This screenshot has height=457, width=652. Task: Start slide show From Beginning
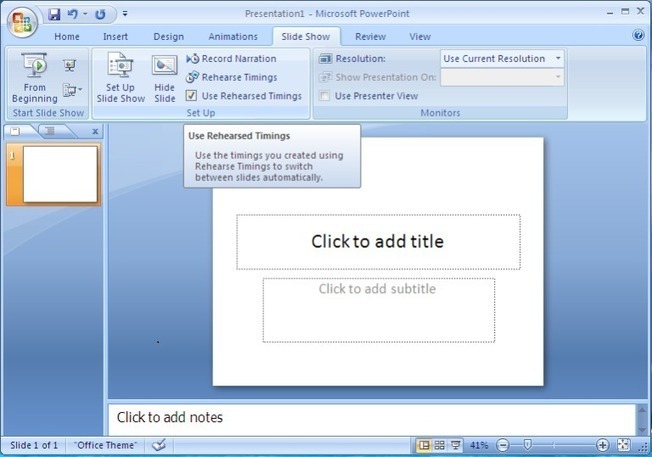(35, 78)
